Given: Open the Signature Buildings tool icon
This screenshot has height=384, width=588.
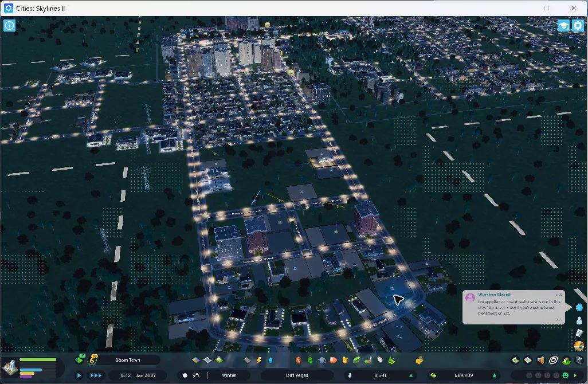Looking at the screenshot, I should (x=219, y=361).
